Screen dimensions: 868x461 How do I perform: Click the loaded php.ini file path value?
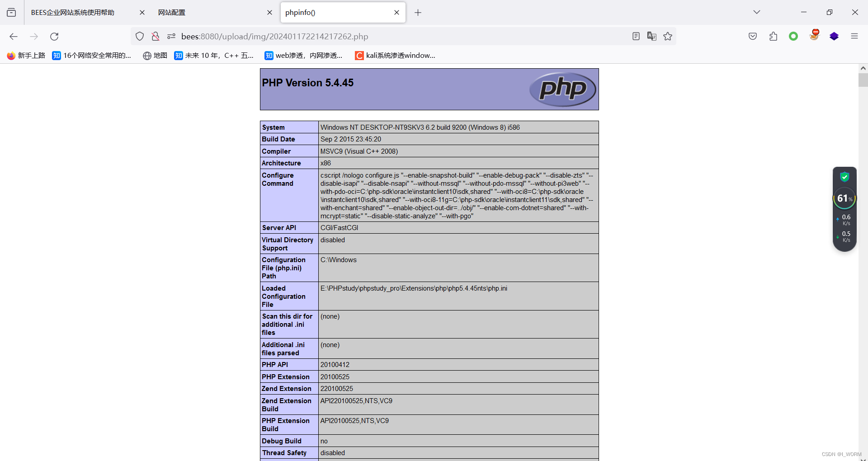click(x=414, y=288)
